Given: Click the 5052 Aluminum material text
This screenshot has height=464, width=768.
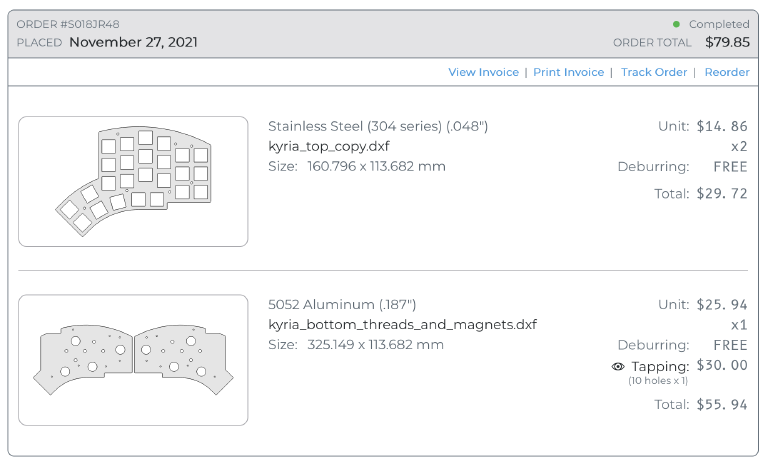Looking at the screenshot, I should (x=342, y=305).
